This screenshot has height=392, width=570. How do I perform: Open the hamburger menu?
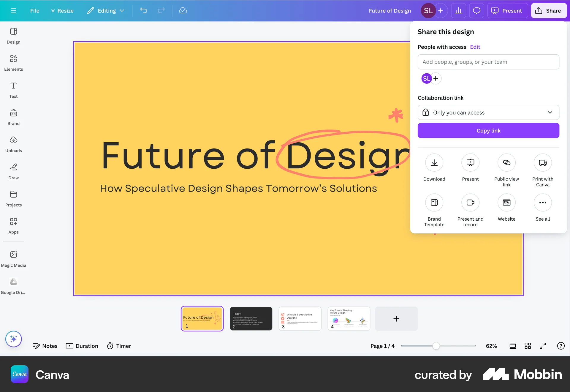click(13, 10)
